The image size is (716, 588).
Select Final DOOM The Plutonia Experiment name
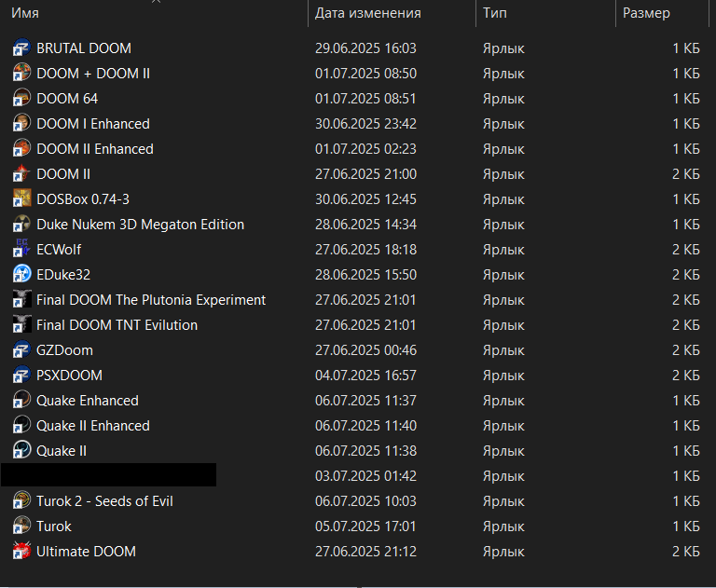coord(151,299)
